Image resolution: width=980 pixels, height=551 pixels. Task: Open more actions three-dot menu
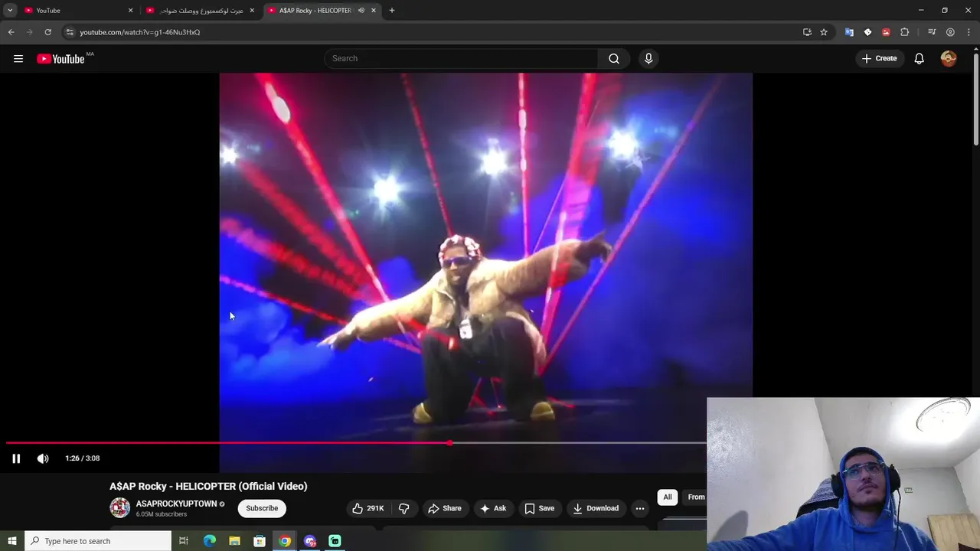click(x=640, y=508)
